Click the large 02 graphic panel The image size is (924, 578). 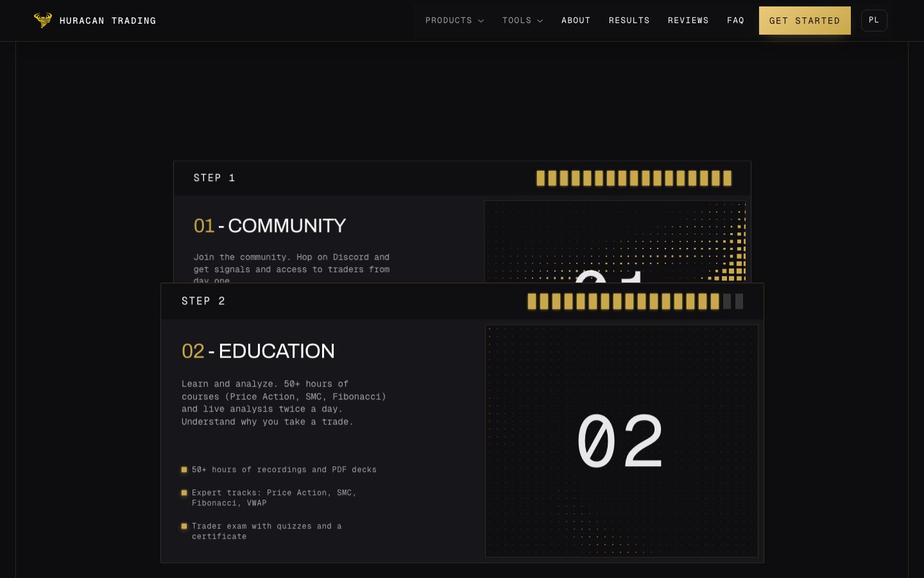[622, 441]
